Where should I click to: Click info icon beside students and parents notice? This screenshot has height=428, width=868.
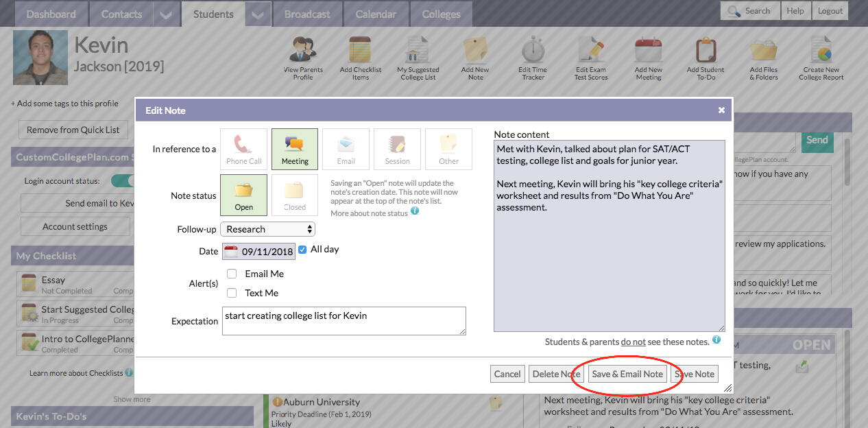click(x=716, y=340)
